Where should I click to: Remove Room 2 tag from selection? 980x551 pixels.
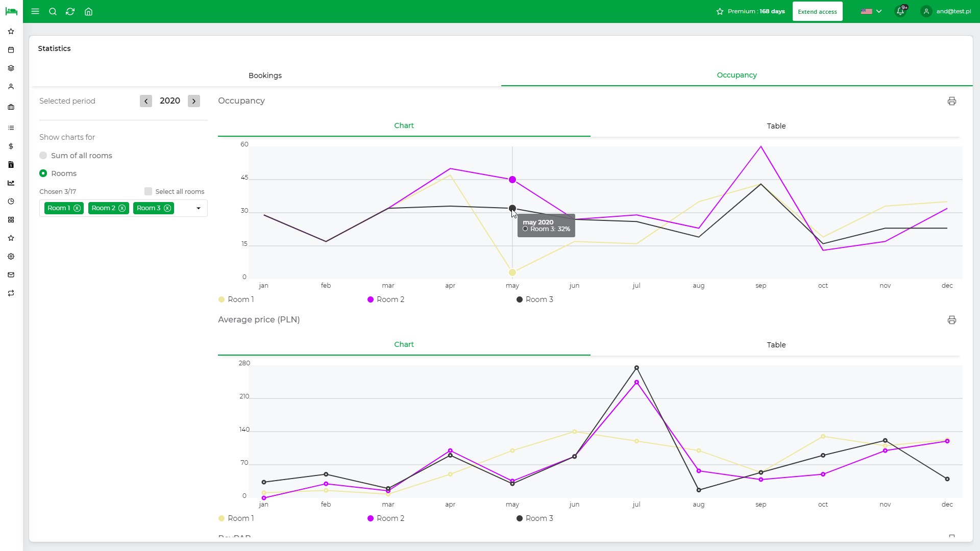click(x=122, y=208)
